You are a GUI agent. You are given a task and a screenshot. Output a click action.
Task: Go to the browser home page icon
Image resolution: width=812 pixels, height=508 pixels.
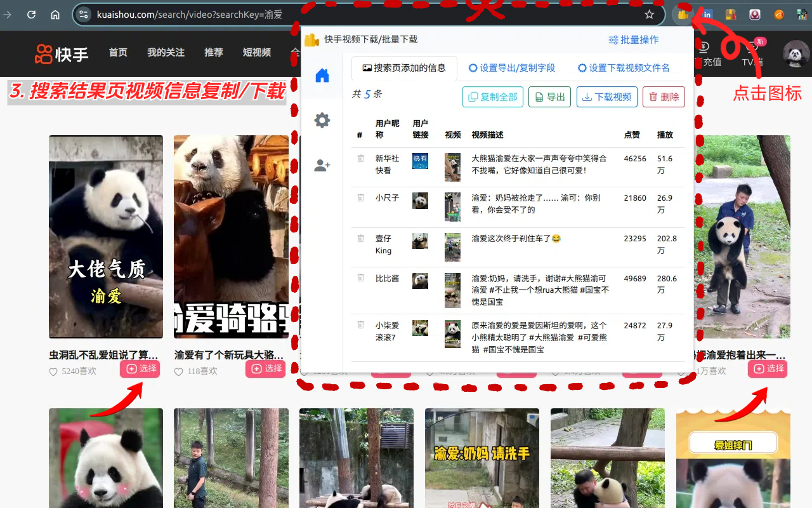tap(55, 14)
